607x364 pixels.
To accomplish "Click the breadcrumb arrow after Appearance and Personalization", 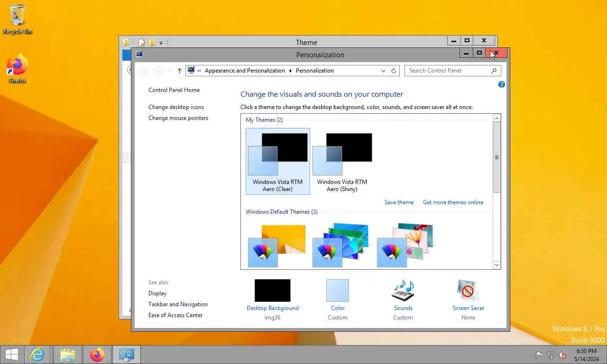I will 290,71.
